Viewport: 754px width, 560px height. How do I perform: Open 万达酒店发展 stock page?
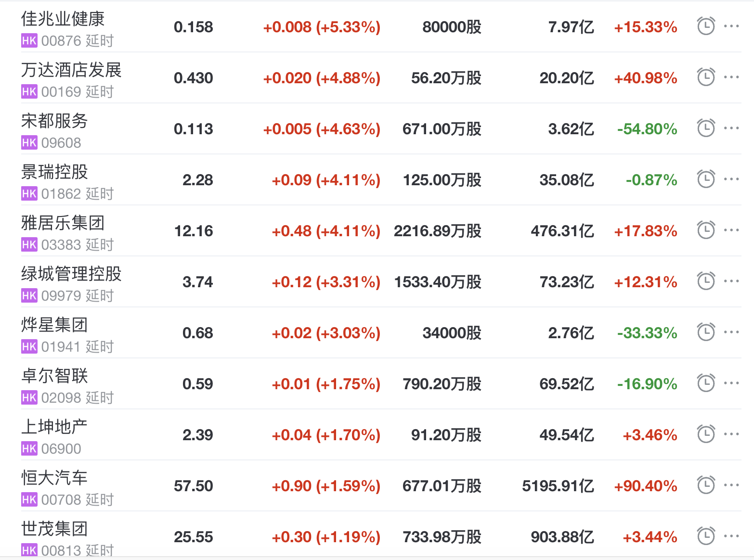click(x=71, y=70)
